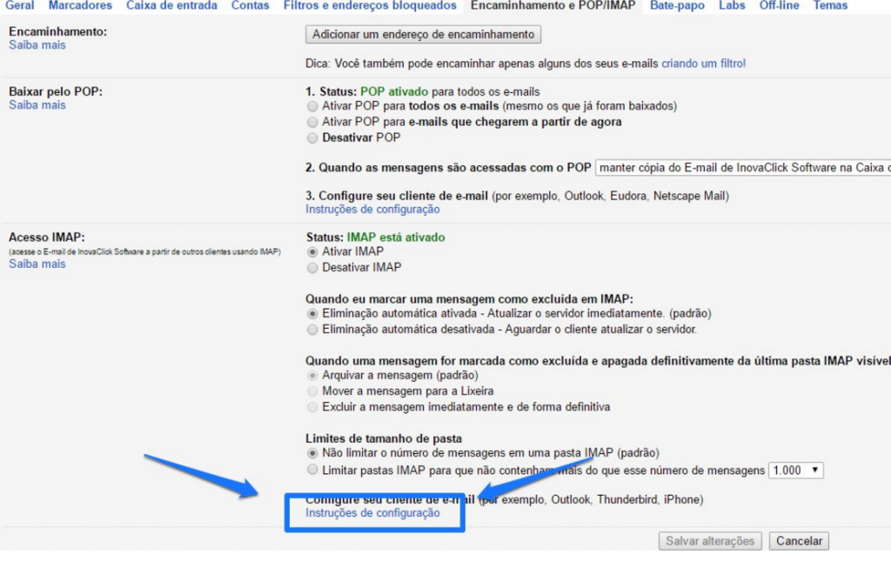Open IMAP Instruções de configuração link
This screenshot has width=891, height=588.
(x=372, y=513)
